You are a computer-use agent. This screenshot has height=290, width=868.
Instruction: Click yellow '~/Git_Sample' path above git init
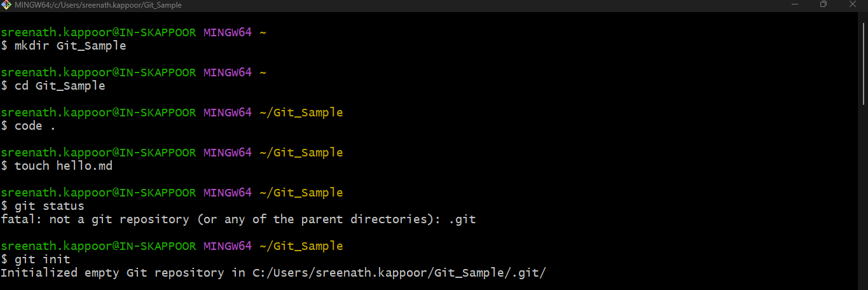(x=301, y=246)
